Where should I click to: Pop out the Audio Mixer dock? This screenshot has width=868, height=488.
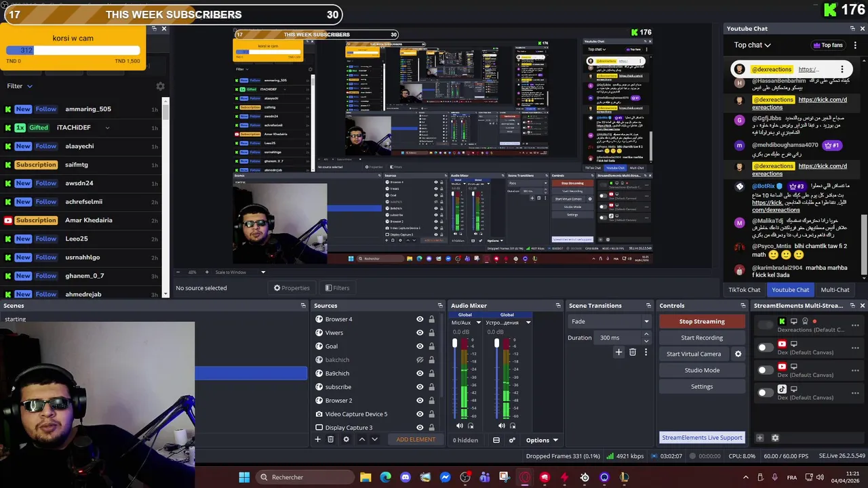tap(558, 306)
